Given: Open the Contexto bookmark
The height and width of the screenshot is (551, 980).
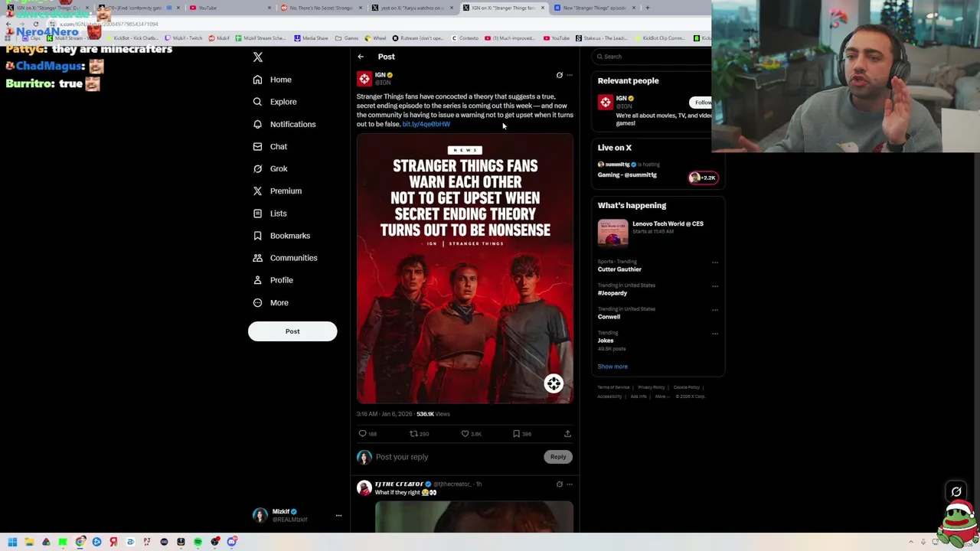Looking at the screenshot, I should click(x=465, y=38).
